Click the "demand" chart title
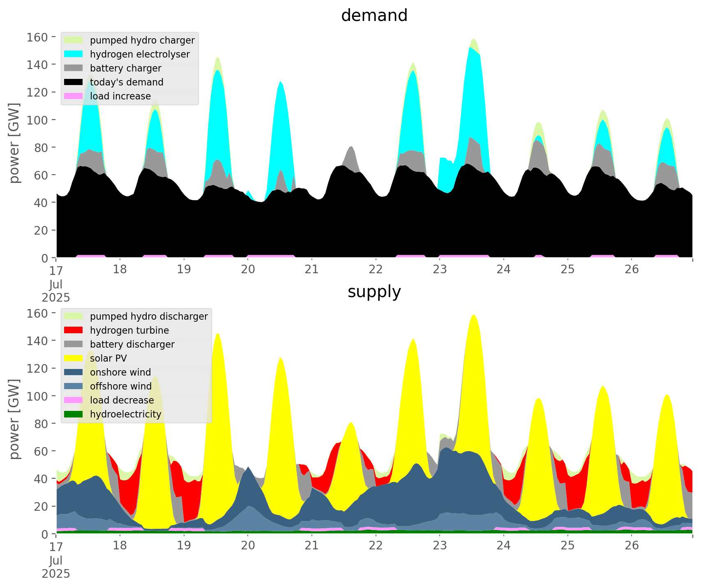701x588 pixels. coord(374,16)
